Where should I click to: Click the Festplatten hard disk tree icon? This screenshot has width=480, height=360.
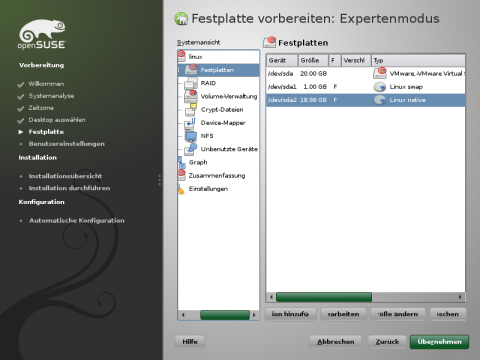pos(192,69)
